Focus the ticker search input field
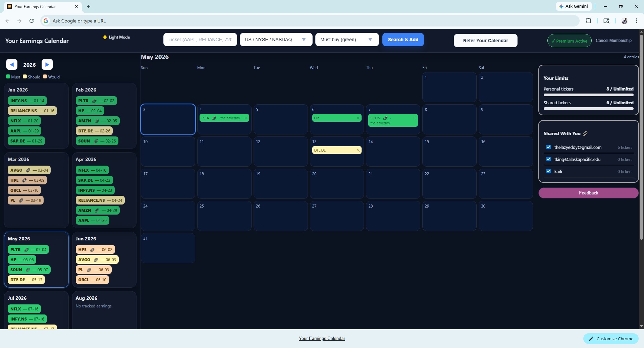Image resolution: width=644 pixels, height=348 pixels. pyautogui.click(x=200, y=40)
